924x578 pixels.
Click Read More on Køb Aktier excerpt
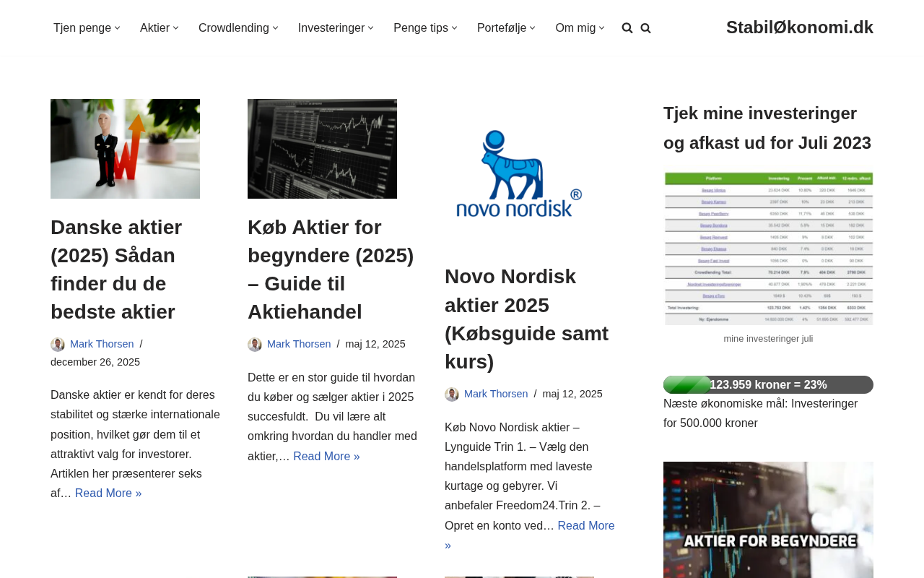(326, 457)
